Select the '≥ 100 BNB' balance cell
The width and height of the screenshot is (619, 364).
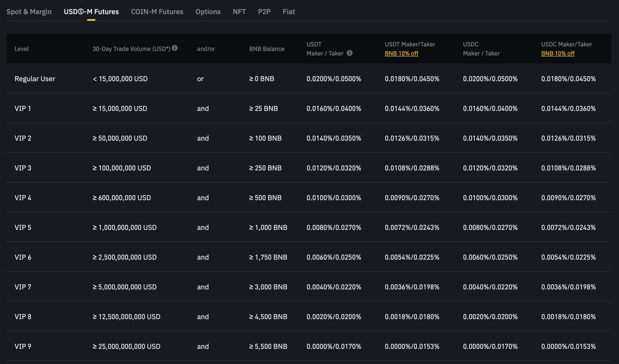click(x=265, y=138)
